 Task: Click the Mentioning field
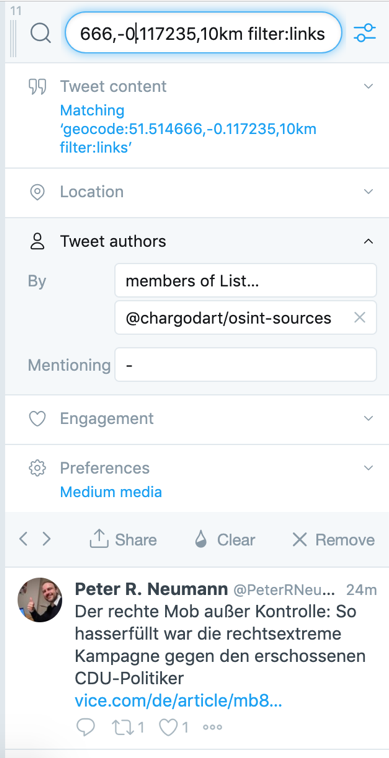click(x=245, y=364)
